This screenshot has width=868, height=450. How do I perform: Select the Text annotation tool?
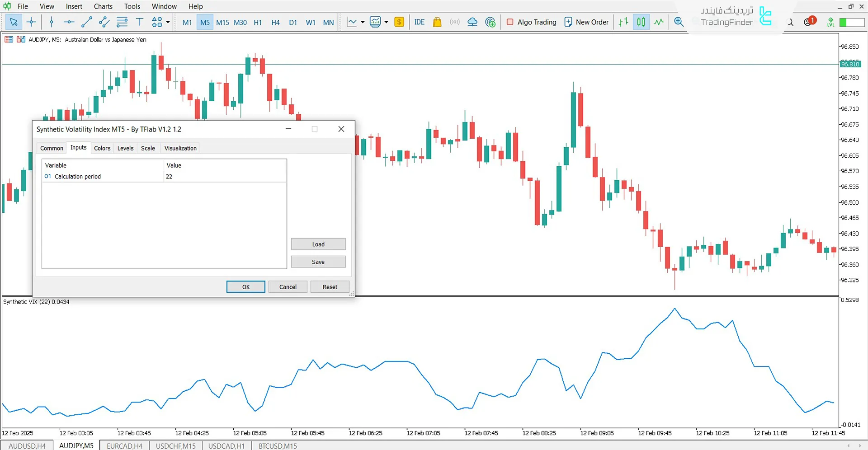coord(139,22)
